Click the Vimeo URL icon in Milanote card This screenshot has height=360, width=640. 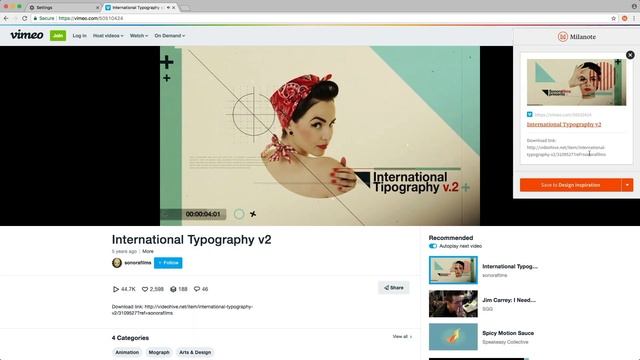pos(529,115)
